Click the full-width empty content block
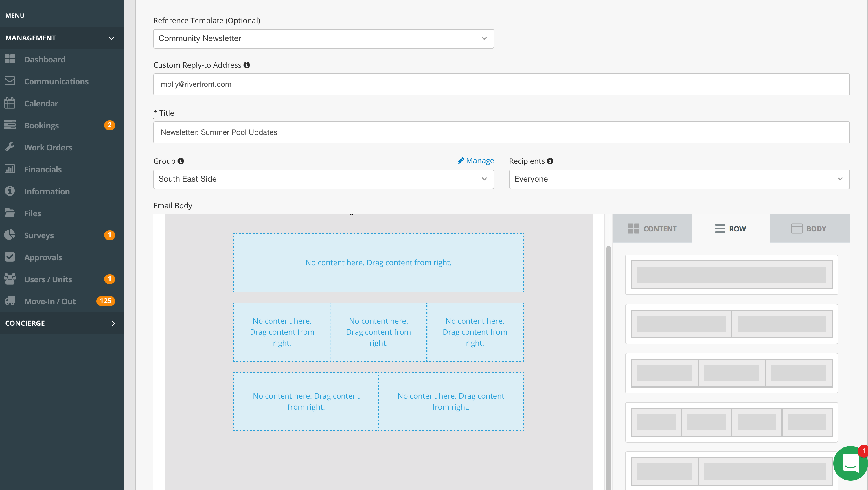Viewport: 868px width, 490px height. coord(378,262)
